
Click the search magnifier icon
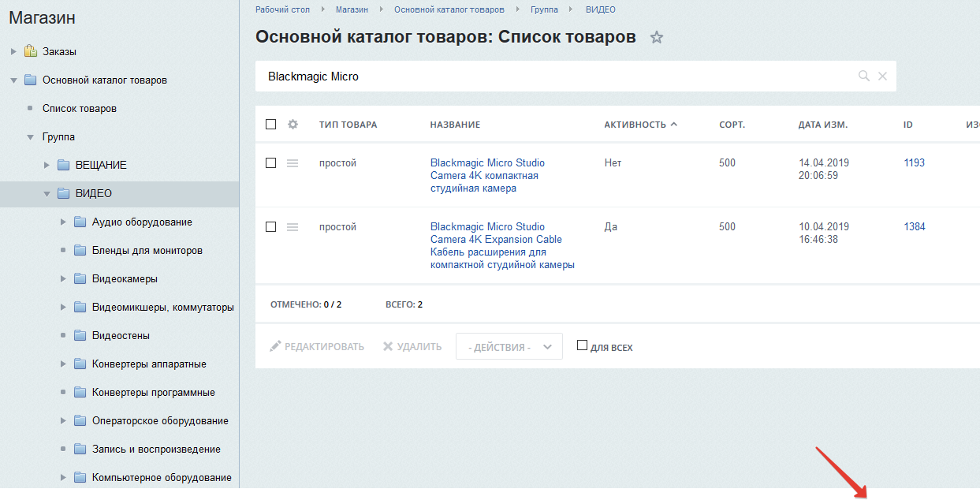(x=864, y=76)
